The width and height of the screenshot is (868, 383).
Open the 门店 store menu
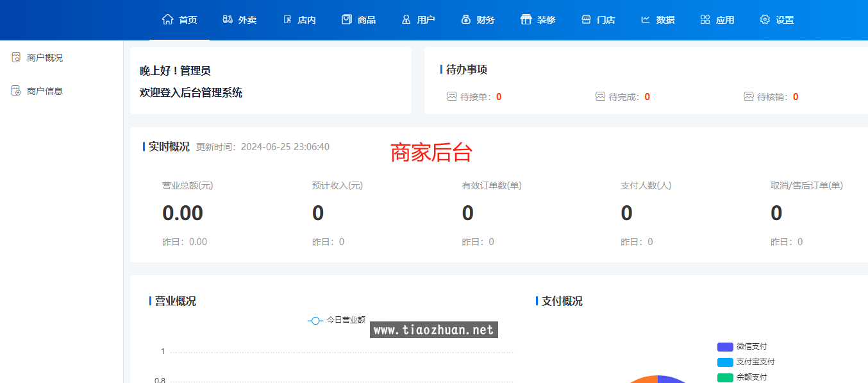click(x=598, y=19)
